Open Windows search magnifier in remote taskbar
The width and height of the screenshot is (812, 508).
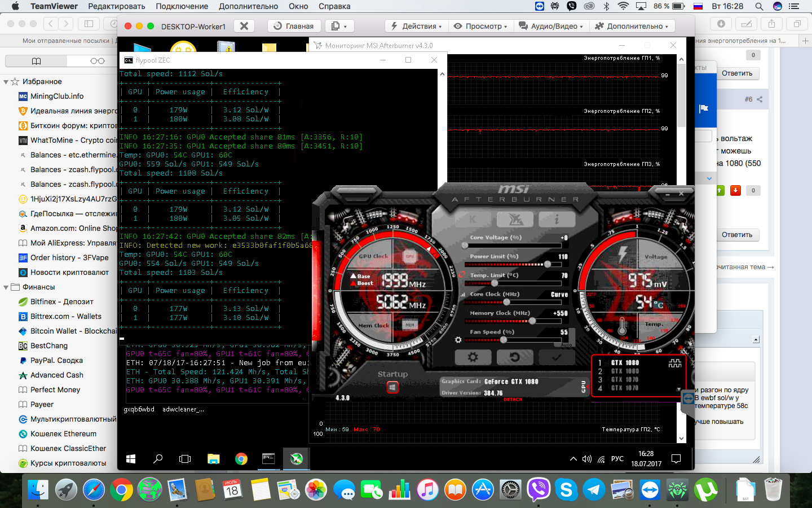click(x=158, y=459)
